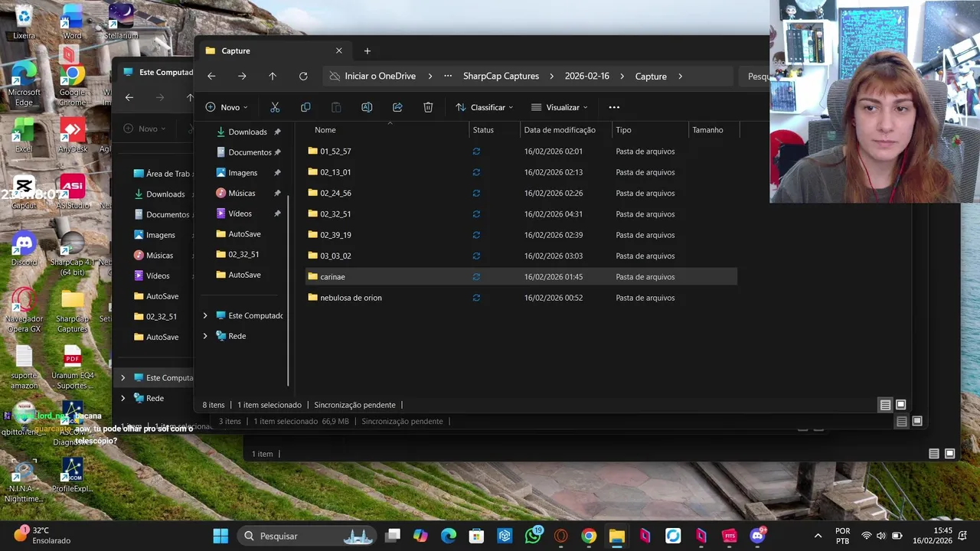Open Downloads in Capture window sidebar

(x=247, y=132)
